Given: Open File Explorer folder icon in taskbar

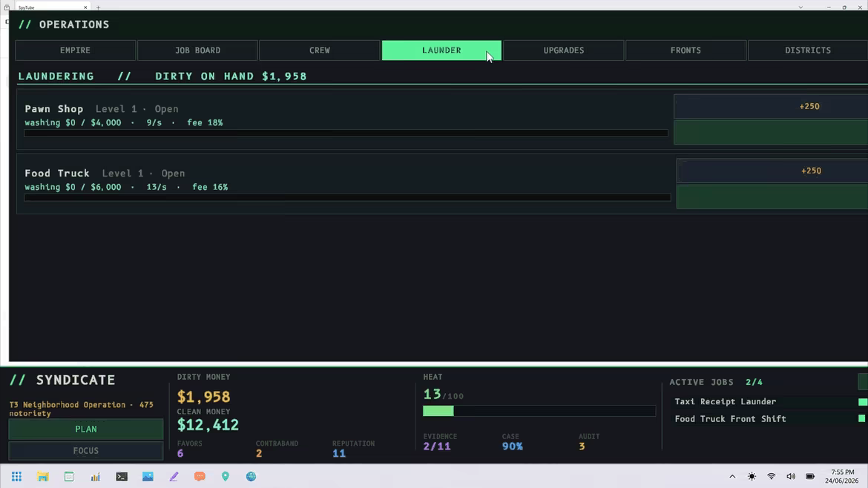Looking at the screenshot, I should point(42,476).
